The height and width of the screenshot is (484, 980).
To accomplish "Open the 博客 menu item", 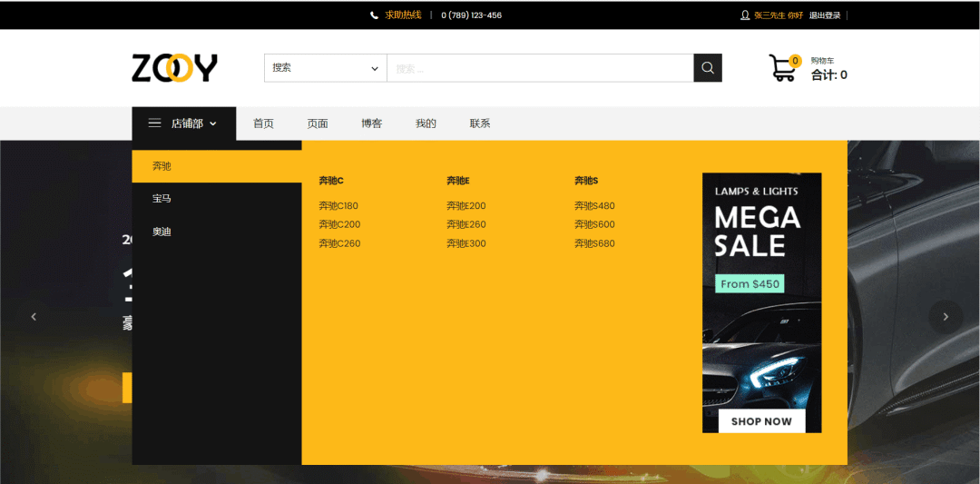I will point(372,123).
